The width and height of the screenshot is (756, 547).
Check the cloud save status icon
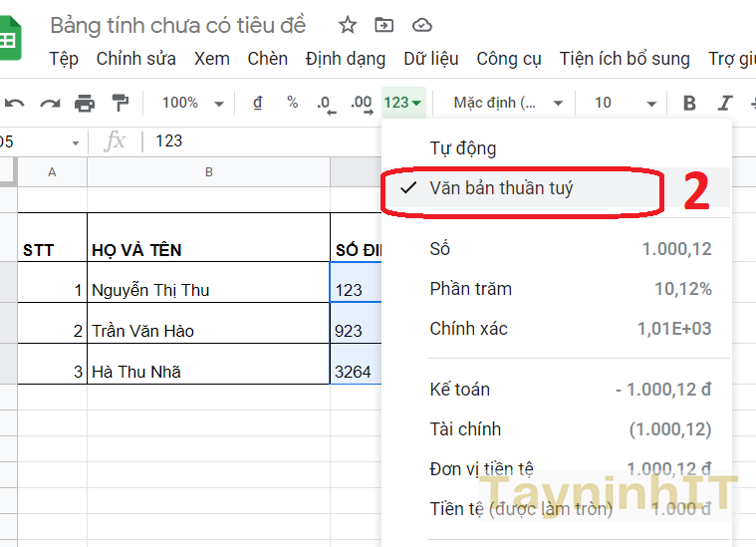pos(422,25)
